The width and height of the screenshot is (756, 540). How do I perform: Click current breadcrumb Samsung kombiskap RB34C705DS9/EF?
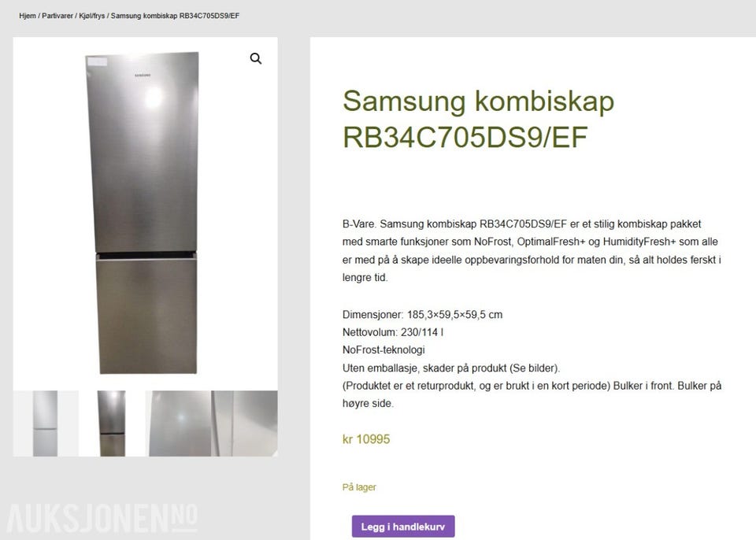pyautogui.click(x=175, y=16)
